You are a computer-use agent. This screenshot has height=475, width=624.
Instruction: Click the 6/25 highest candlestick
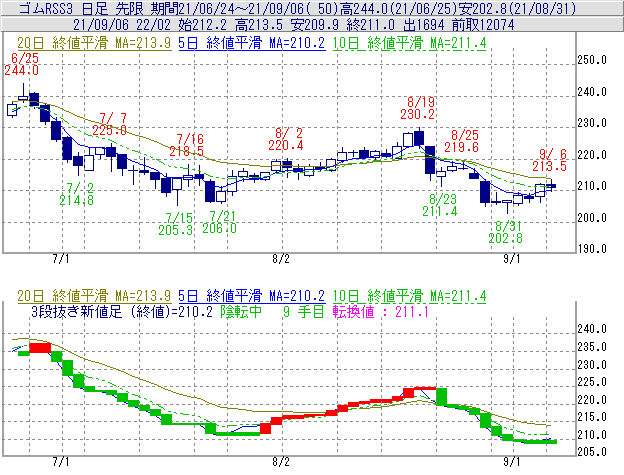pyautogui.click(x=23, y=95)
